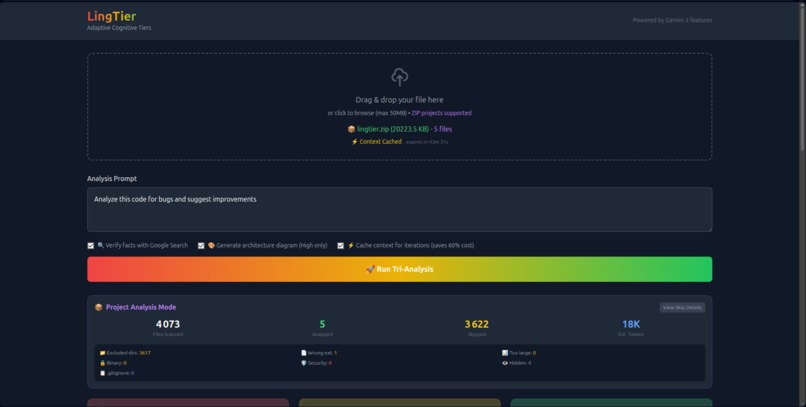Click the Analysis Prompt text area

pos(399,210)
